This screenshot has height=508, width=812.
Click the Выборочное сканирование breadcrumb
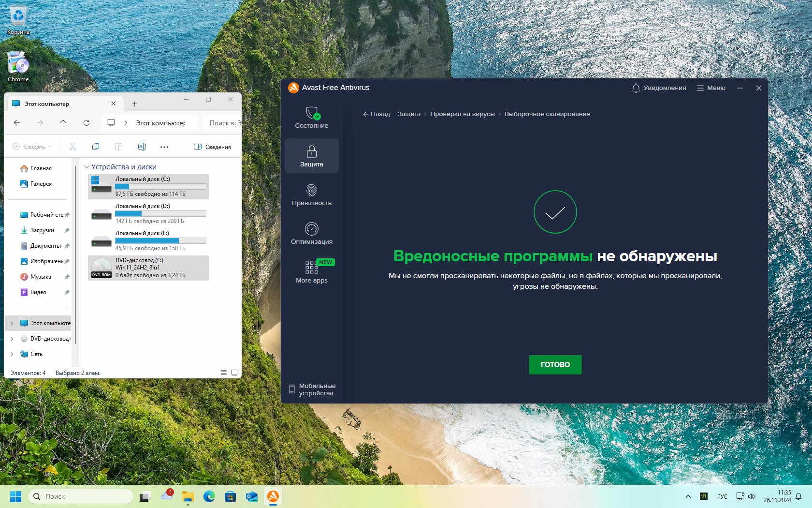[x=547, y=114]
